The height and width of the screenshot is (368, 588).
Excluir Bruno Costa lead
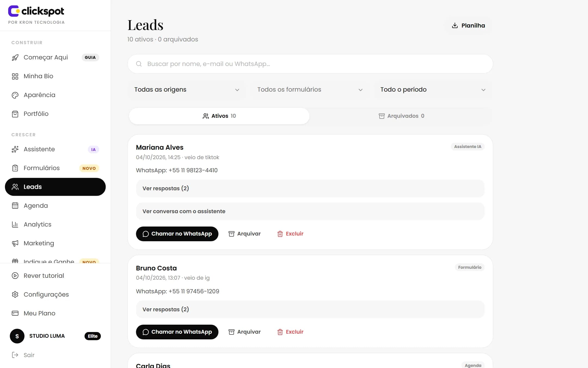point(290,332)
